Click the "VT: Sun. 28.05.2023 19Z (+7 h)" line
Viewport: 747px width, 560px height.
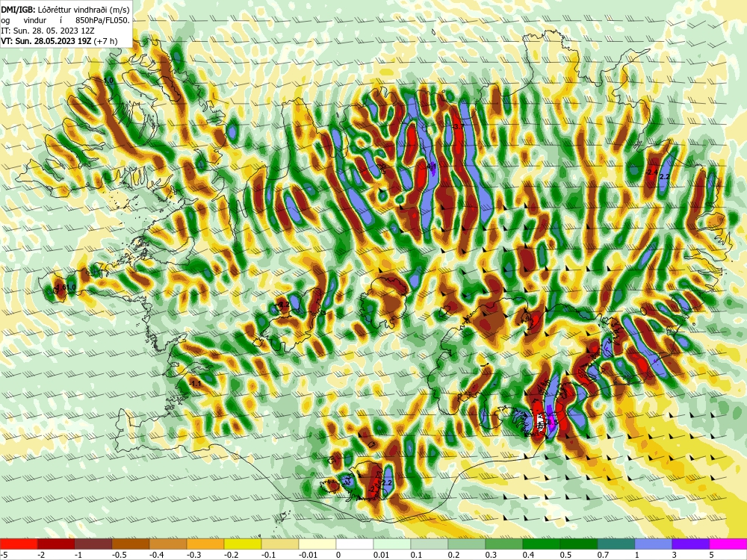59,41
